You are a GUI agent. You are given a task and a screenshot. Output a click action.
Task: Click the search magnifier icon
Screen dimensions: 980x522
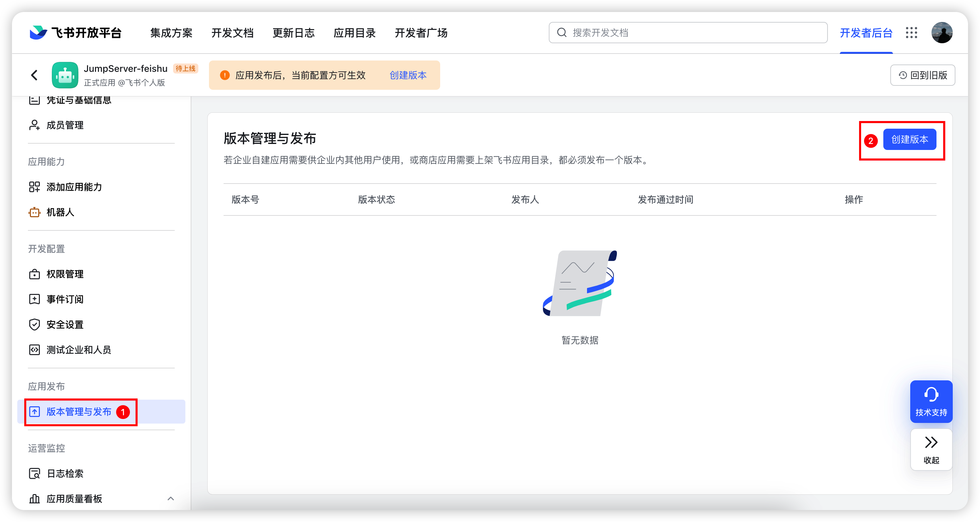coord(562,33)
